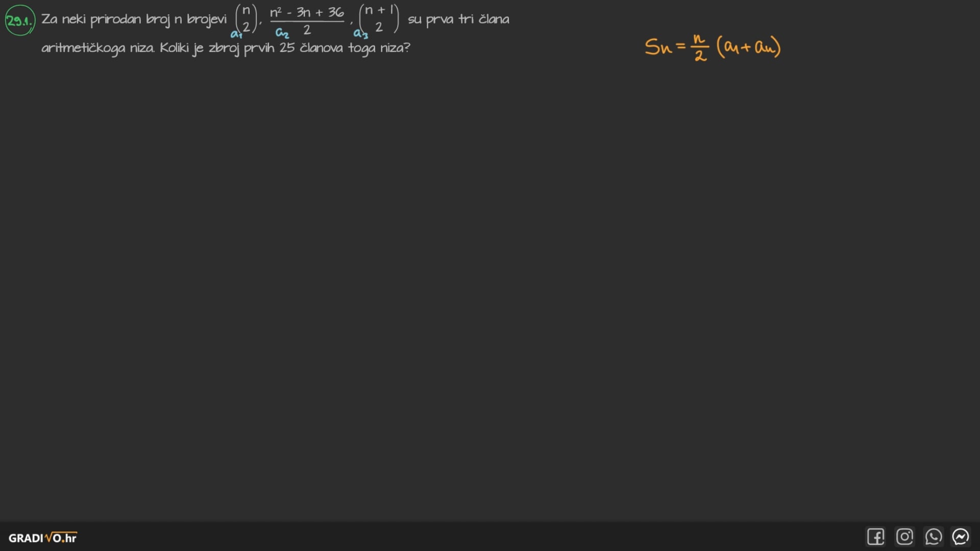Click the blue a2 label under fraction
980x551 pixels.
[282, 34]
